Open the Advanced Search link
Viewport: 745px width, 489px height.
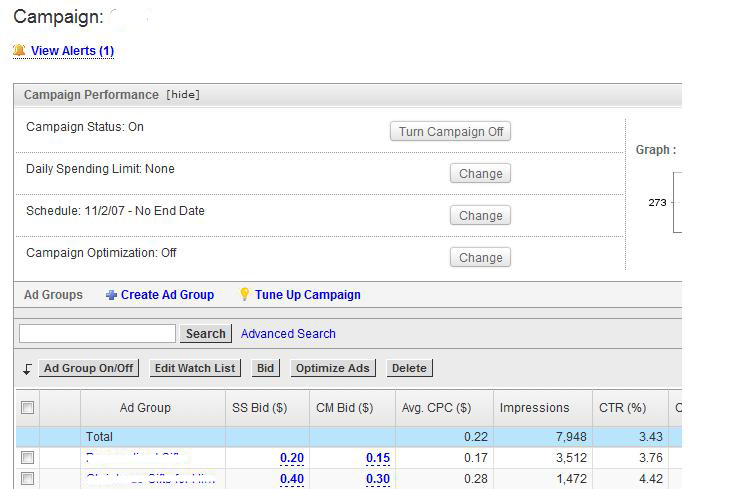[288, 334]
